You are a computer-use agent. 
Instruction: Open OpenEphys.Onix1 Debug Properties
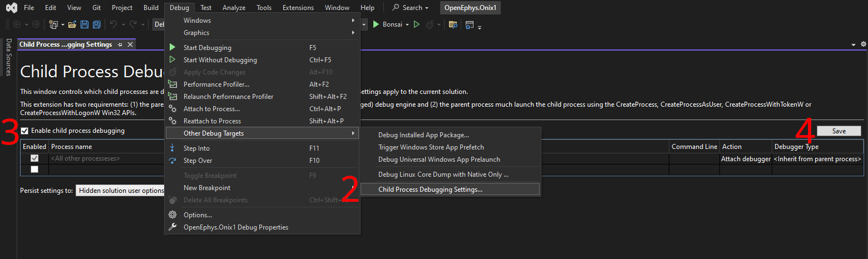coord(263,227)
